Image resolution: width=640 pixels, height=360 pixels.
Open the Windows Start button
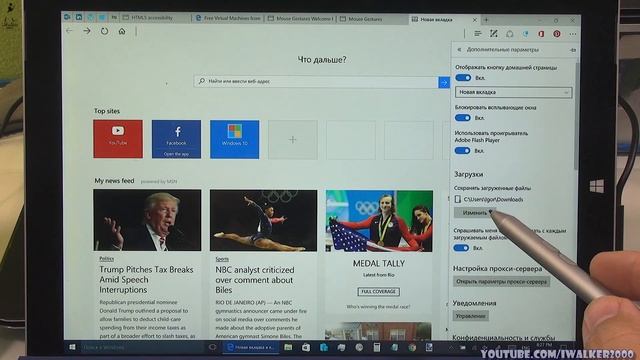pyautogui.click(x=72, y=347)
